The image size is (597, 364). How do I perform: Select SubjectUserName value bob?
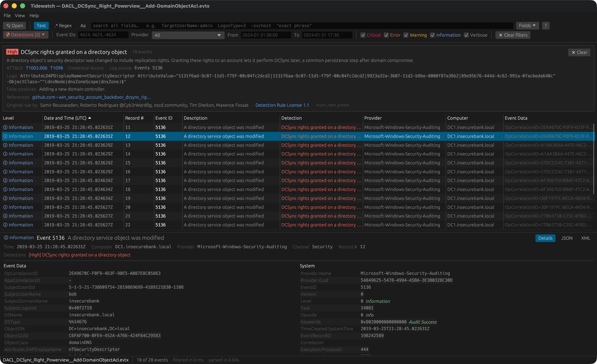click(73, 294)
